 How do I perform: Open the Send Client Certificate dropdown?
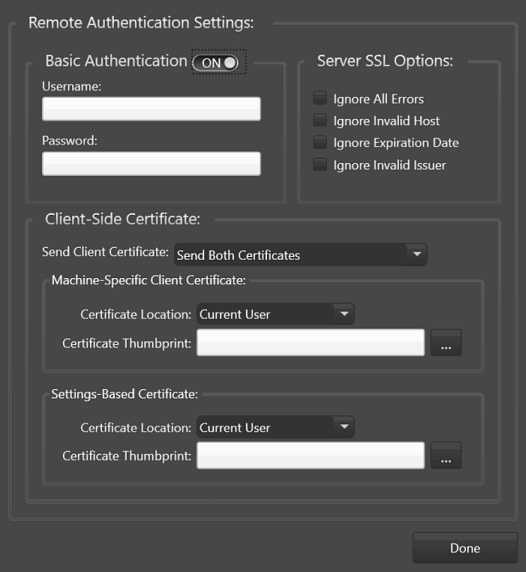[301, 255]
